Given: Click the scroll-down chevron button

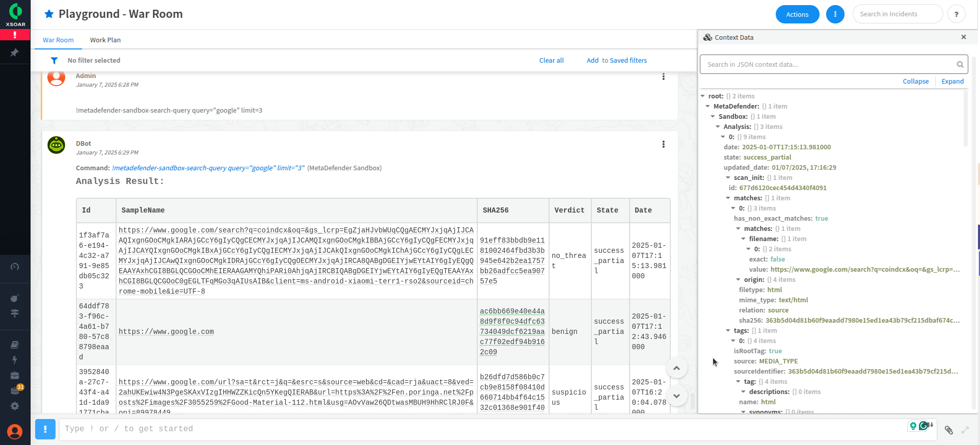Looking at the screenshot, I should 676,396.
